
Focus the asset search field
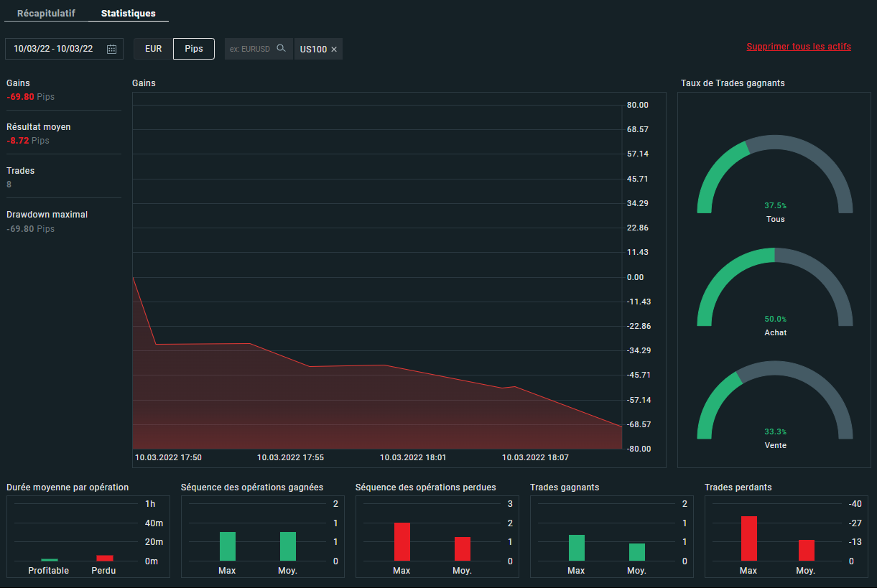[x=250, y=49]
